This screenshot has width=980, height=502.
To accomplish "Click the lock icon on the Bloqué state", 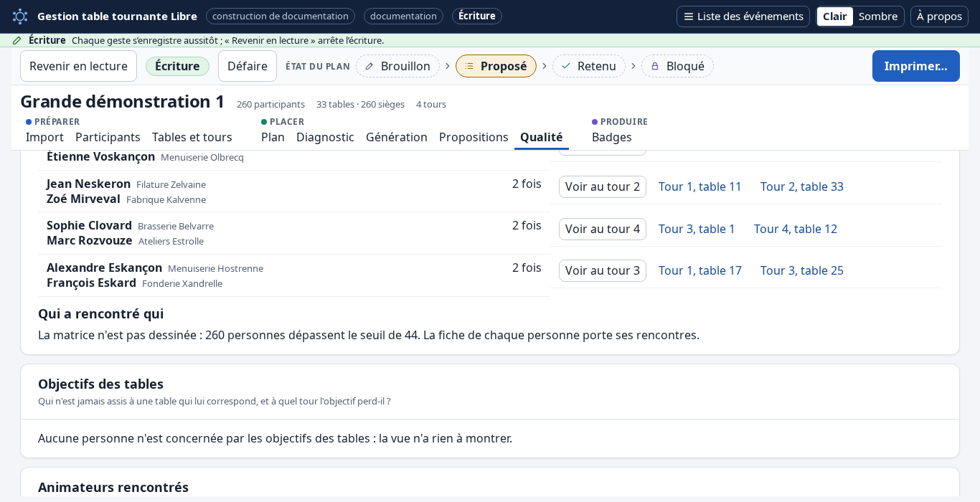I will [655, 66].
